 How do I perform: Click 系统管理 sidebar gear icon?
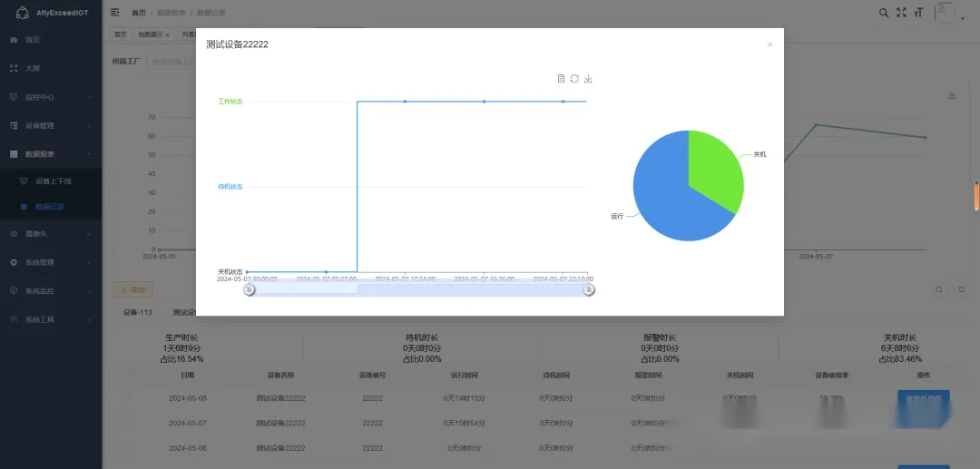coord(14,262)
